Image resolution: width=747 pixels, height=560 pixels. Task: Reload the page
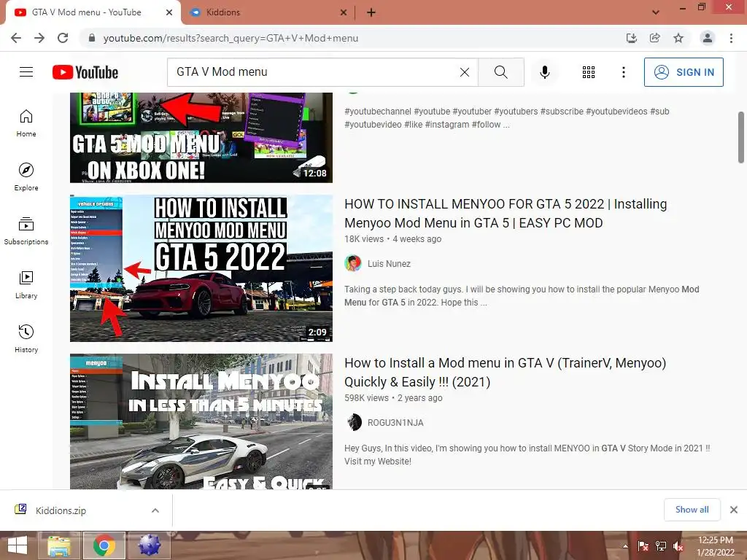click(63, 38)
